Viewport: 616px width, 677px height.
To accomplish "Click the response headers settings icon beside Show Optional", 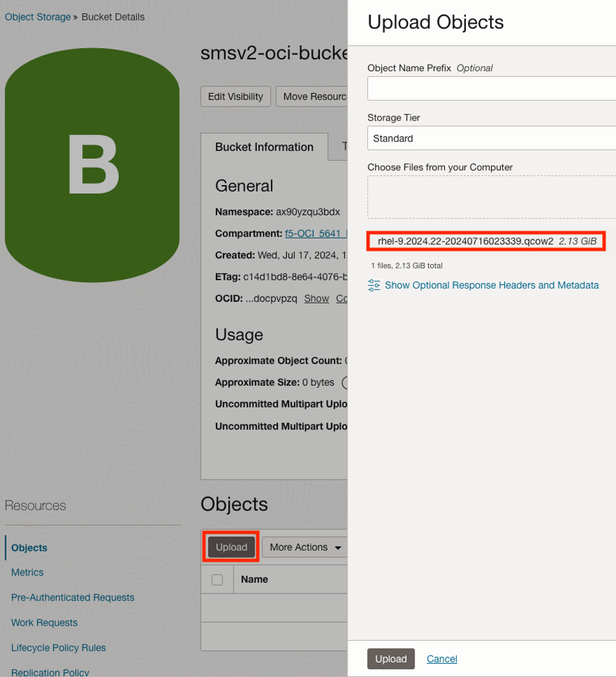I will [x=374, y=285].
